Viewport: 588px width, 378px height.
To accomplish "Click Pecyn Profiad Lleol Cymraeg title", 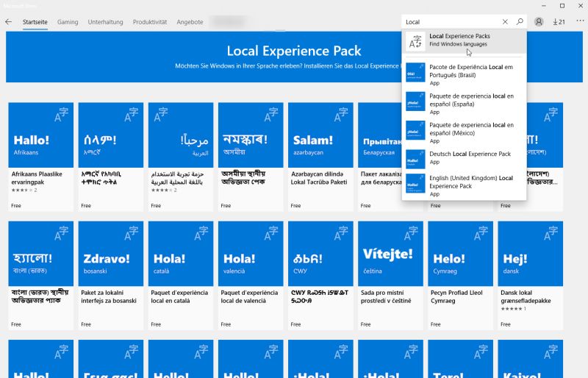I will point(456,296).
